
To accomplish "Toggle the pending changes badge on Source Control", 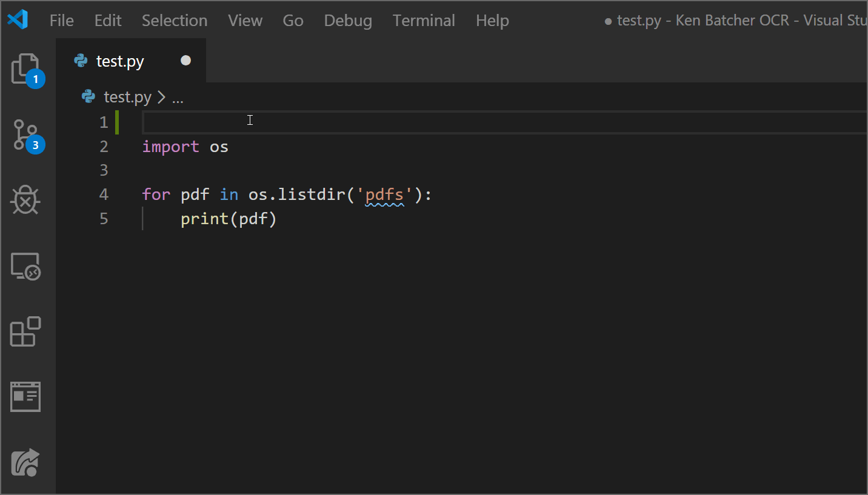I will click(x=35, y=144).
